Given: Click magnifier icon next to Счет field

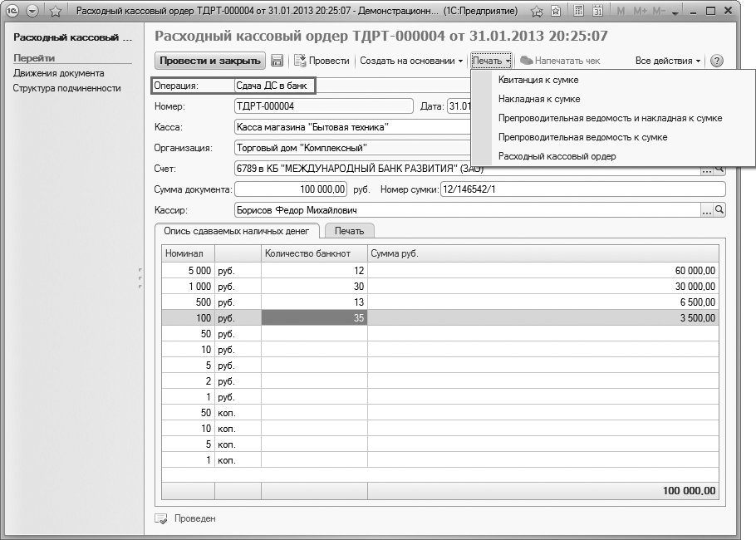Looking at the screenshot, I should click(x=719, y=169).
